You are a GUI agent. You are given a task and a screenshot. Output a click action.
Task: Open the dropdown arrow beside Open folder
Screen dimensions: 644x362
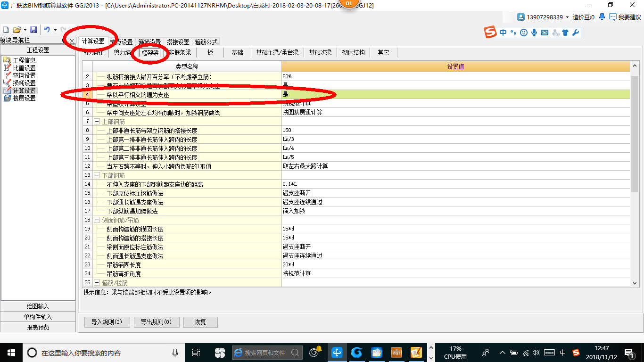pyautogui.click(x=24, y=30)
